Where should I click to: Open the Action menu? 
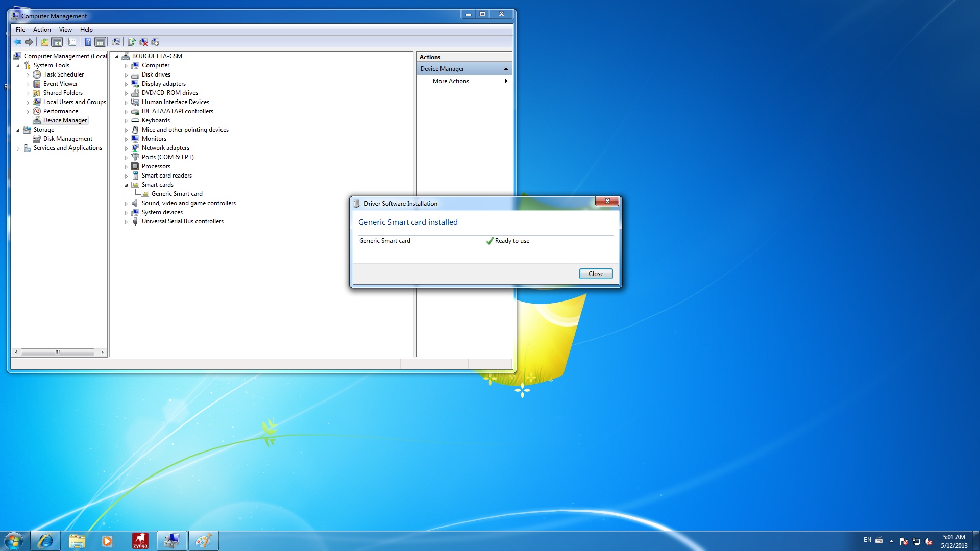point(42,30)
